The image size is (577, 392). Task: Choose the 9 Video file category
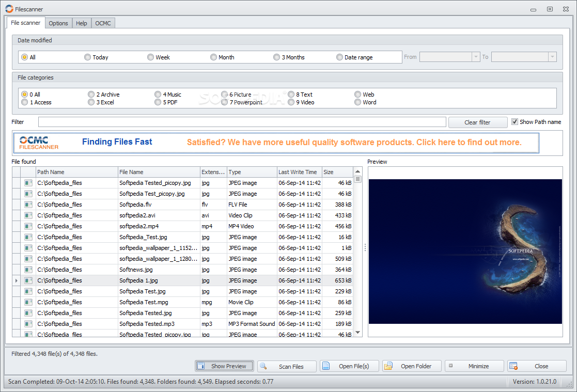(301, 102)
